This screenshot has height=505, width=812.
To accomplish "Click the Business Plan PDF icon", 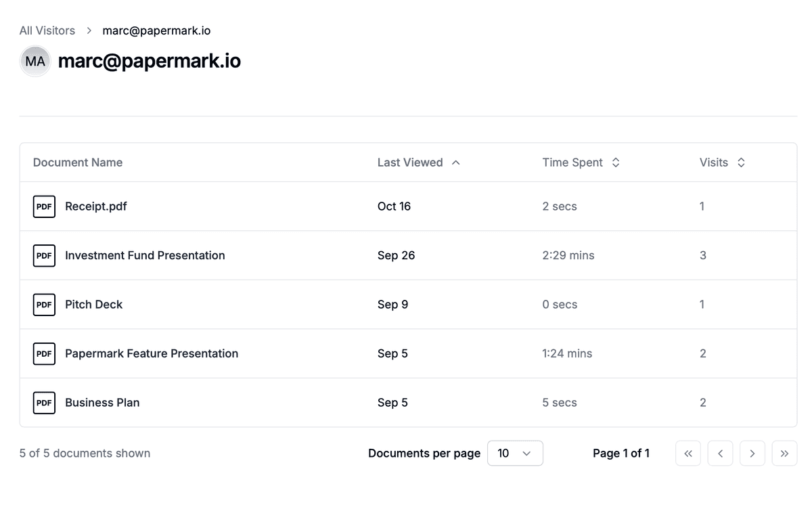I will (x=44, y=403).
